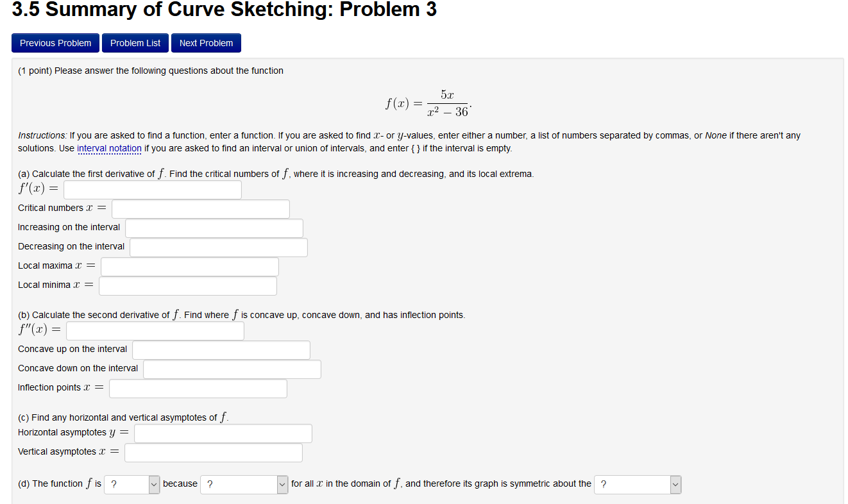This screenshot has height=504, width=848.
Task: Click the Vertical asymptotes answer field
Action: pos(213,452)
